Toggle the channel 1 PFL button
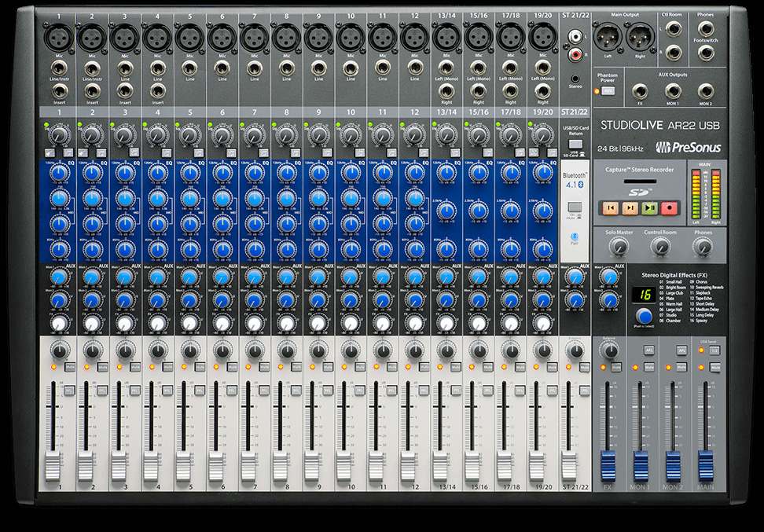The image size is (764, 532). 70,391
